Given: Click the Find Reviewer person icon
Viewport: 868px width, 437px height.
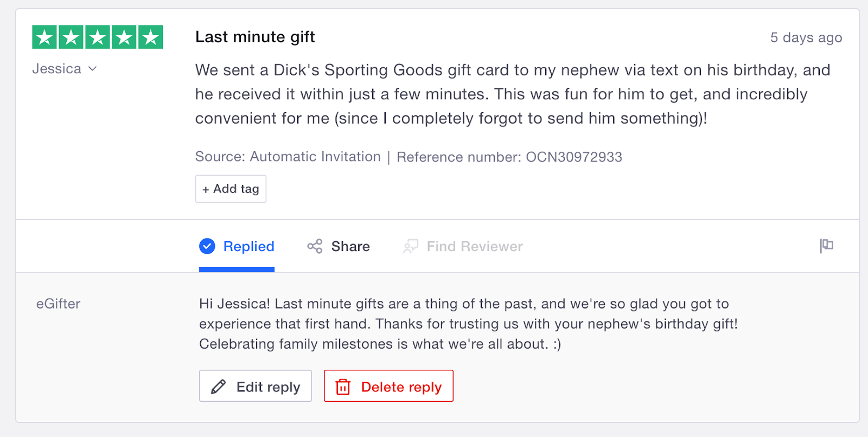Looking at the screenshot, I should click(411, 247).
